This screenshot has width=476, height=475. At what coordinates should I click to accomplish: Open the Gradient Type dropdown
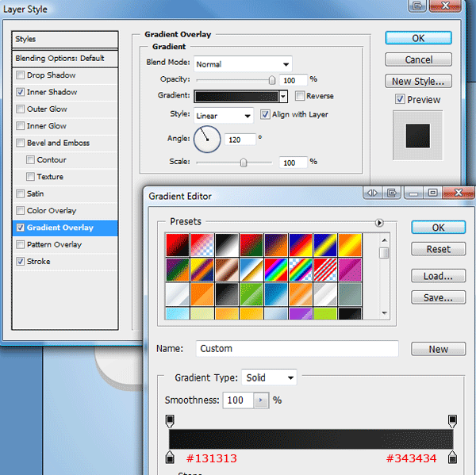point(269,377)
